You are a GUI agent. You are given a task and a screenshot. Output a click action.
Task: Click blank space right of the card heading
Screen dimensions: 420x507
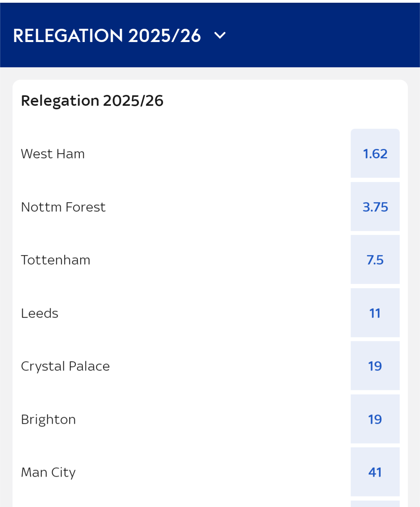pos(284,101)
